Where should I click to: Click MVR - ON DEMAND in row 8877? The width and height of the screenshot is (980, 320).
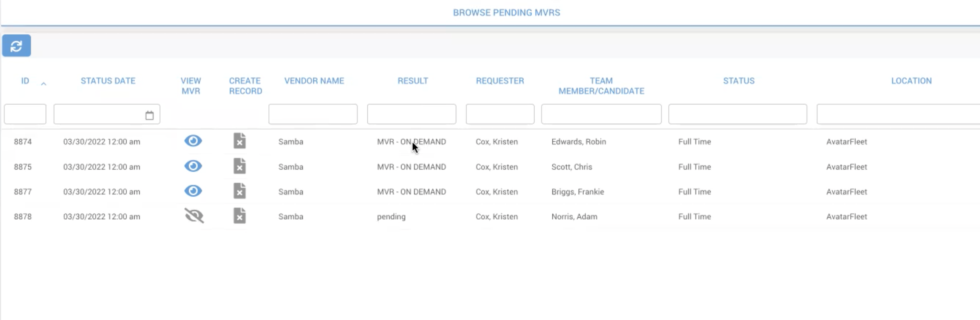[x=411, y=192]
